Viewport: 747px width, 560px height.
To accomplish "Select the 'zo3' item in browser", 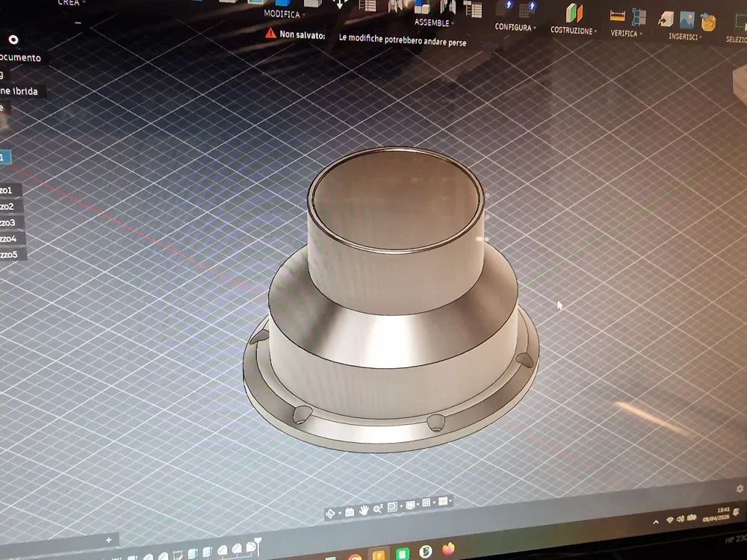I will click(12, 223).
